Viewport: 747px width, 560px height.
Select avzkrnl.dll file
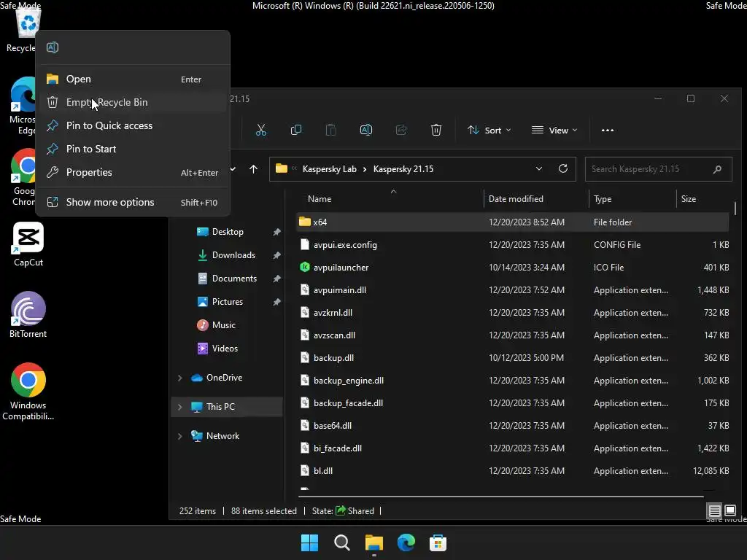point(513,313)
